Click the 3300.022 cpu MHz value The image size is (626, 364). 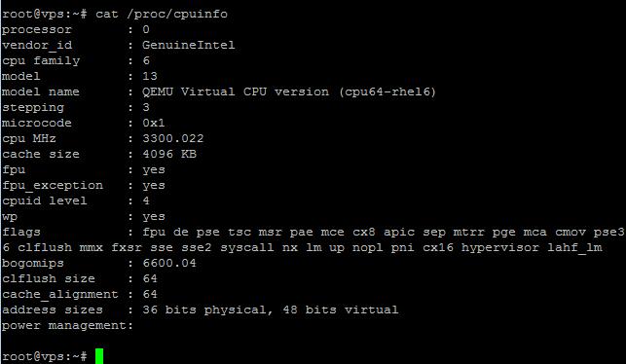[x=173, y=138]
